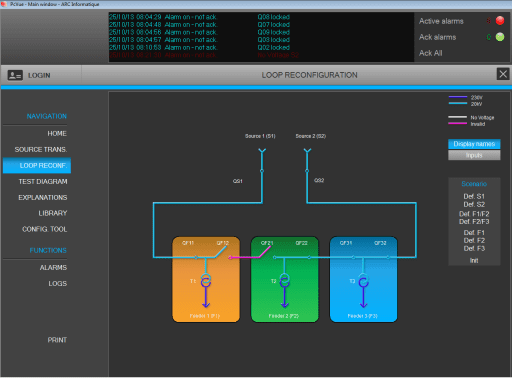The width and height of the screenshot is (512, 378).
Task: Click the LOOP RECONFIGURATION title text
Action: pyautogui.click(x=309, y=75)
